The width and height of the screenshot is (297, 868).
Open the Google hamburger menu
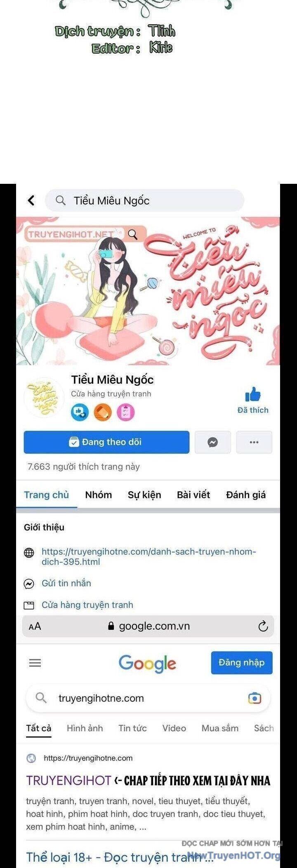pos(35,663)
